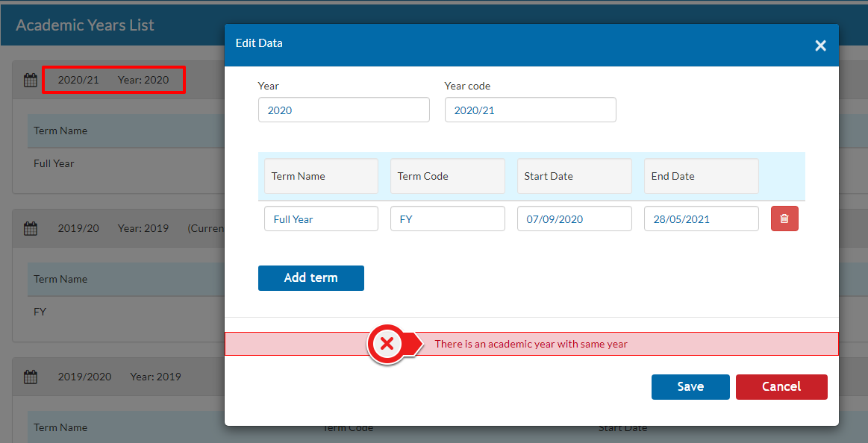This screenshot has width=868, height=443.
Task: Open the Start Date field 07/09/2020
Action: [x=574, y=219]
